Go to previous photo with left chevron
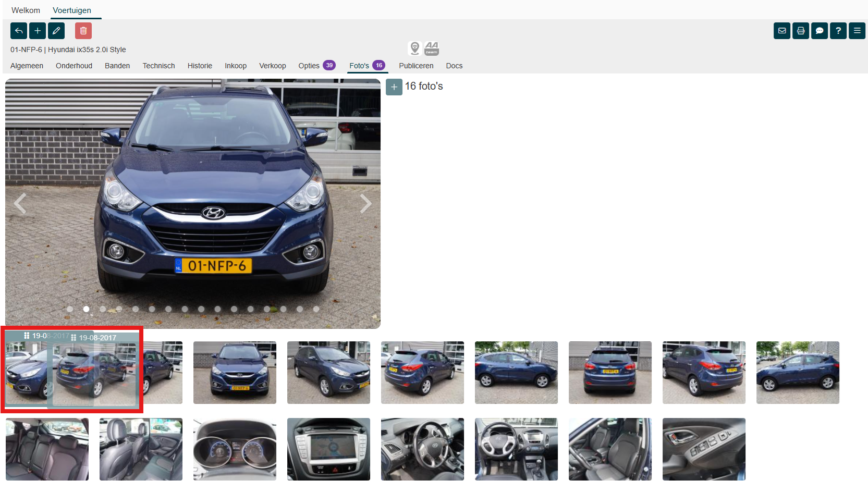 (x=20, y=203)
